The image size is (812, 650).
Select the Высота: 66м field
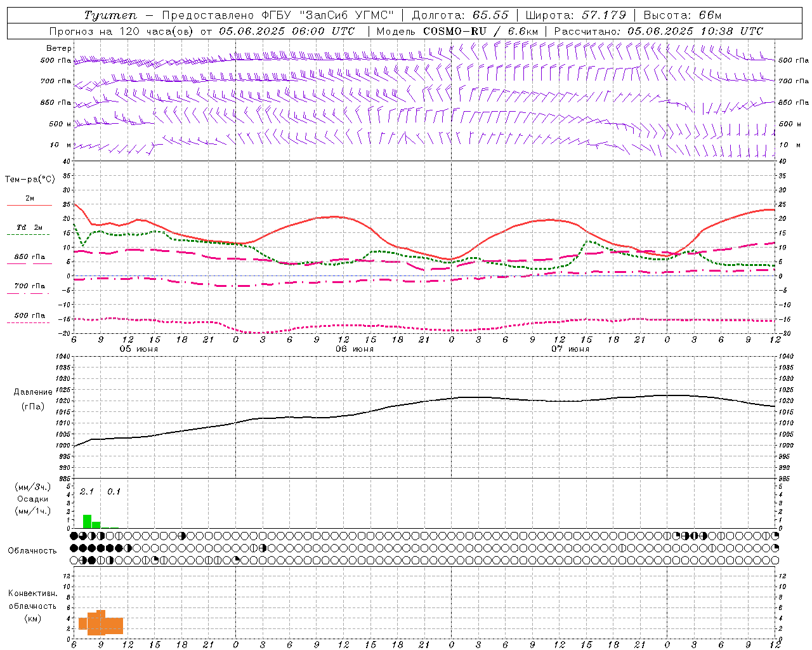click(683, 15)
